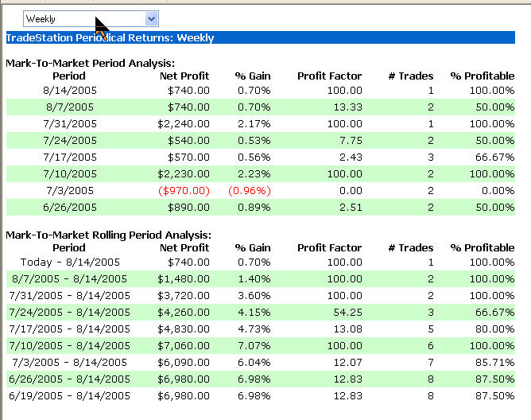The width and height of the screenshot is (531, 420).
Task: Click the 2.51 profit factor value
Action: pos(351,207)
